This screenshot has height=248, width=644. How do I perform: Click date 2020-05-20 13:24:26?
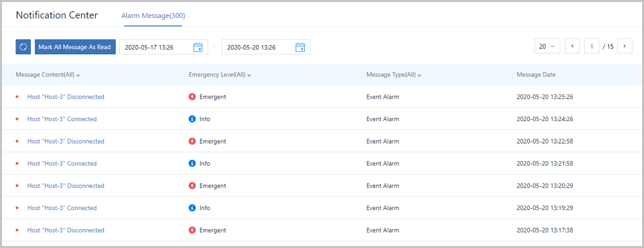pos(545,119)
